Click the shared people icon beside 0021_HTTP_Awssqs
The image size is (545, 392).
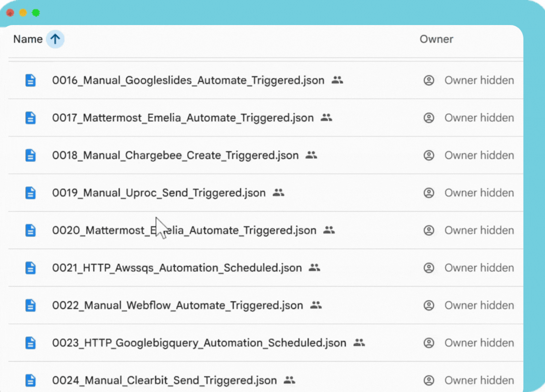(314, 268)
